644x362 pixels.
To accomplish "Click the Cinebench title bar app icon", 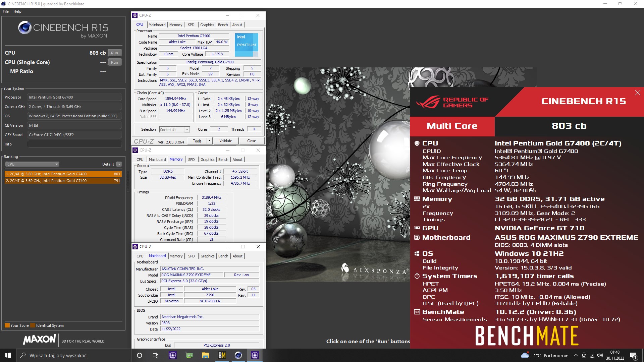I will coord(3,4).
